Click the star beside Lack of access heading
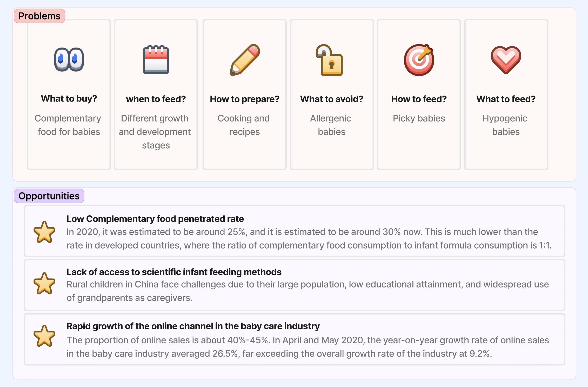Image resolution: width=588 pixels, height=387 pixels. (x=44, y=283)
